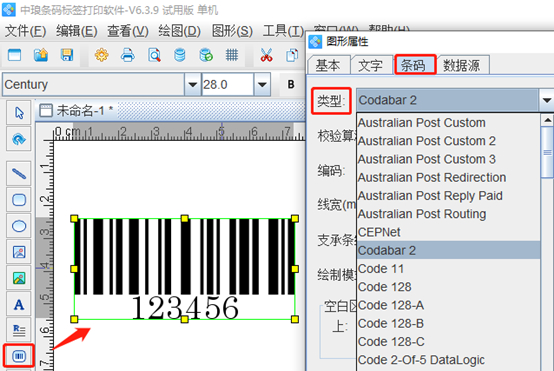Viewport: 554px width, 371px height.
Task: Select the 未命名-1 document tab
Action: tap(76, 111)
